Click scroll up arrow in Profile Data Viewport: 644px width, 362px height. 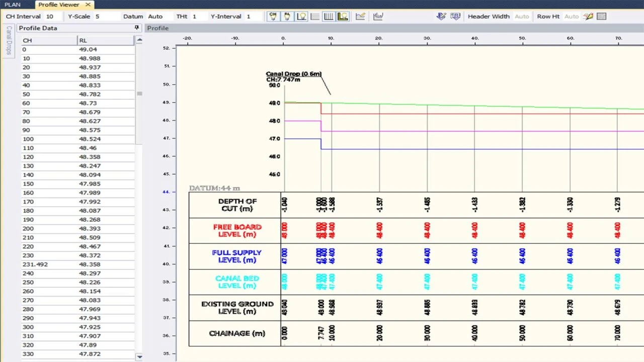tap(139, 40)
